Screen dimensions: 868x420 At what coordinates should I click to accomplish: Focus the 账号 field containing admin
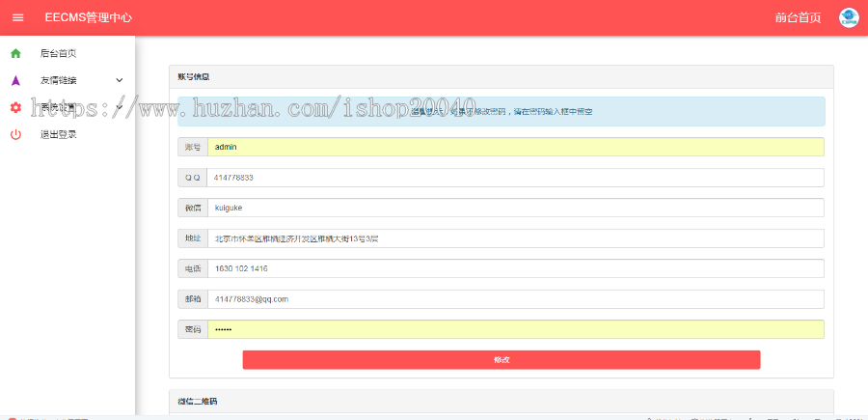click(x=516, y=147)
